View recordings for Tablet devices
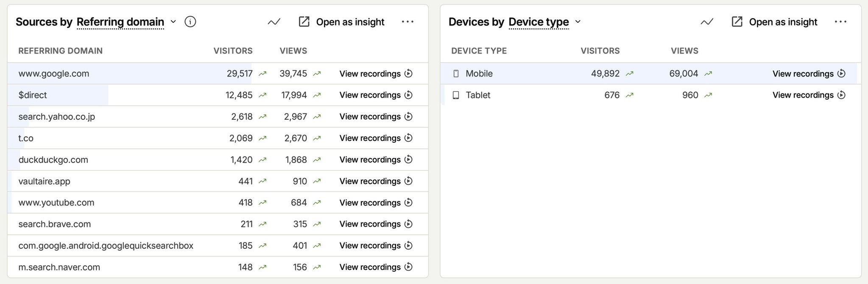Screen dimensions: 868x284 (809, 95)
